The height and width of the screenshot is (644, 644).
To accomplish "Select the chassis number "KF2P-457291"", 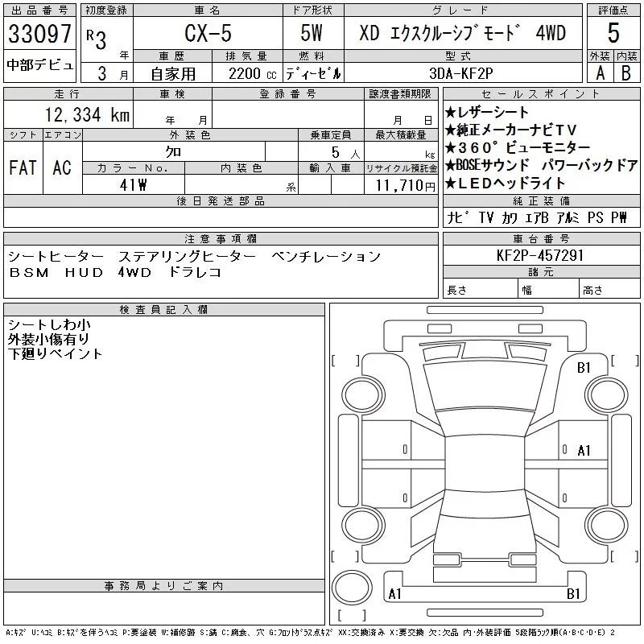I will click(540, 256).
